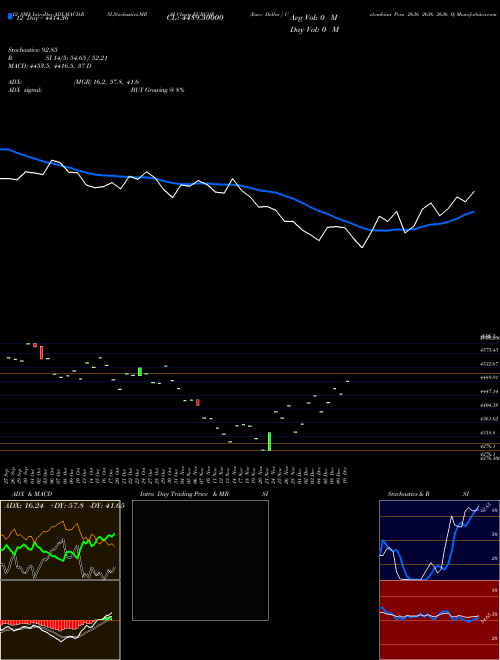Click the 4447.14 price axis label

(x=489, y=391)
